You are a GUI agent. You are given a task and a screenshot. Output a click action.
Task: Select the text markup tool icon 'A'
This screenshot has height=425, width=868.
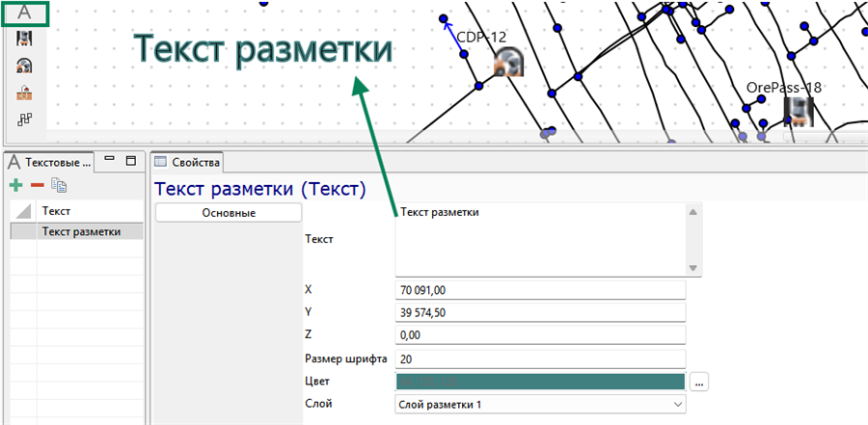tap(24, 13)
